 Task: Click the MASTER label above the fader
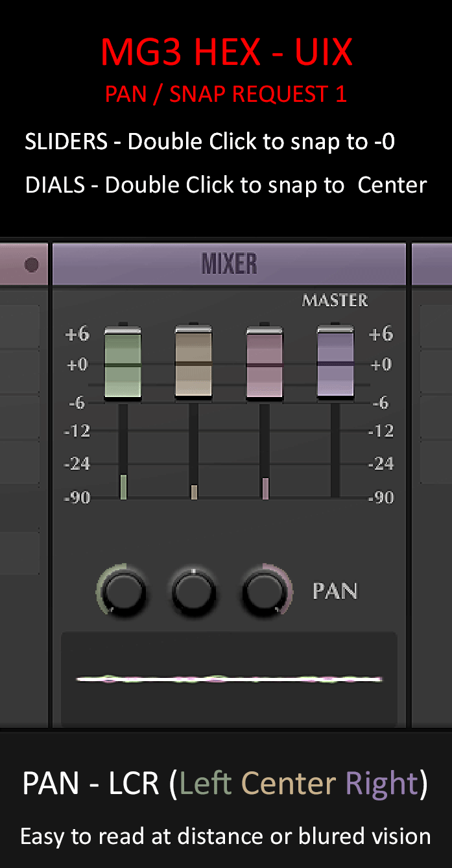(x=335, y=300)
